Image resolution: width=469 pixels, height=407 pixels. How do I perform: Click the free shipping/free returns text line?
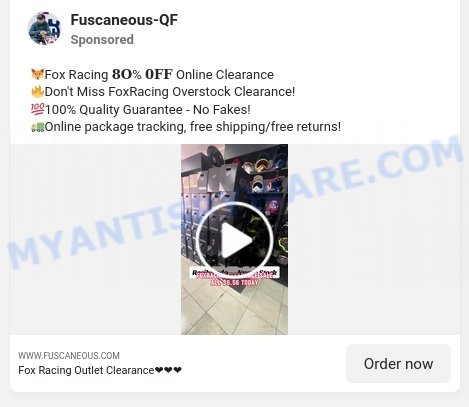pyautogui.click(x=193, y=127)
